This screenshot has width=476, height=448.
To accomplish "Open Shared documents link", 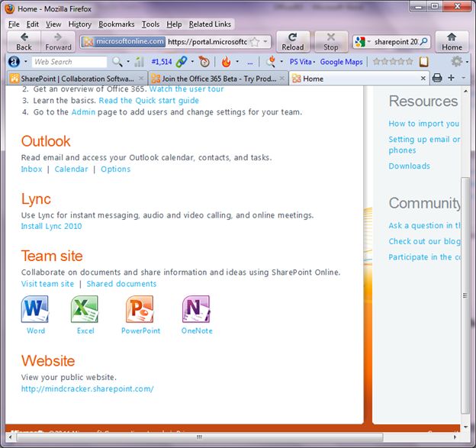I will click(x=121, y=284).
